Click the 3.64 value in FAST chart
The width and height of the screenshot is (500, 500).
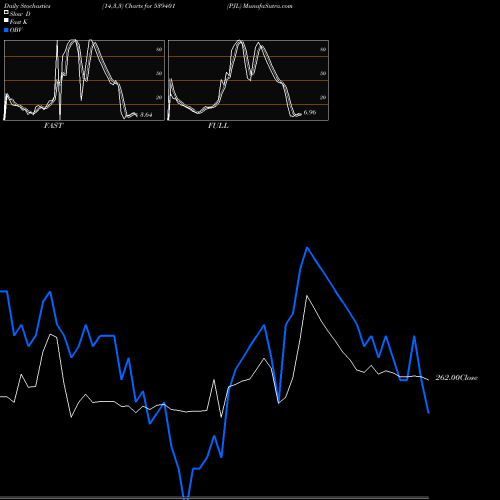(x=146, y=115)
